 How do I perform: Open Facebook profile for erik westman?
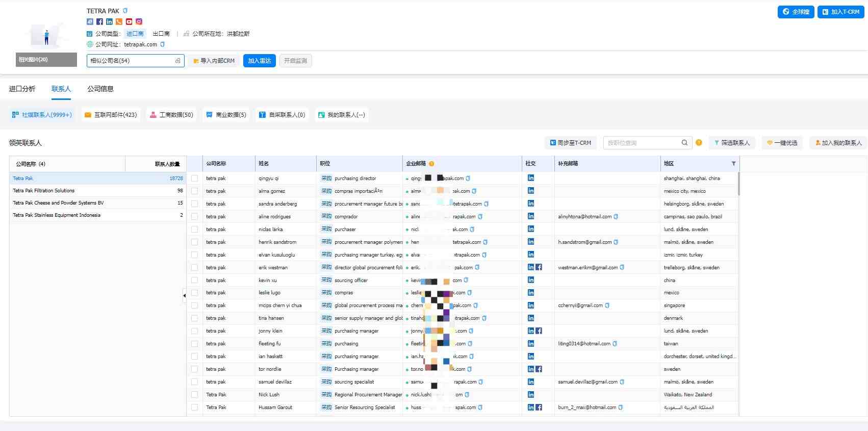[539, 267]
